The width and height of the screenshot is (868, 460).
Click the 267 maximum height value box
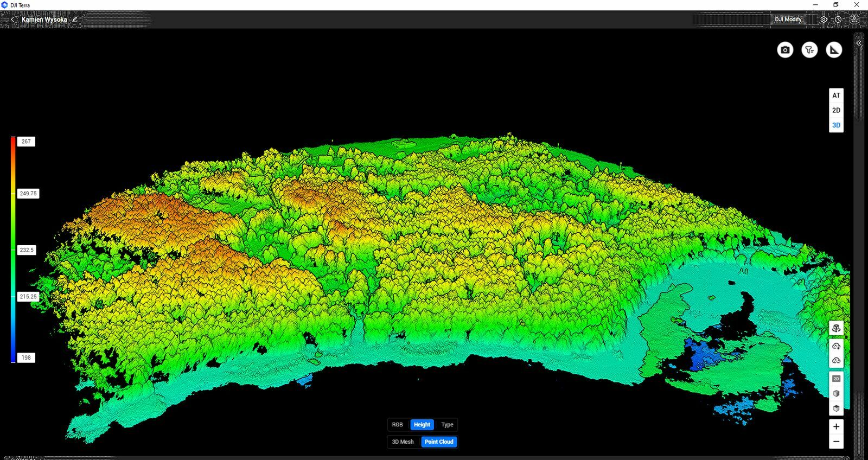[x=26, y=142]
